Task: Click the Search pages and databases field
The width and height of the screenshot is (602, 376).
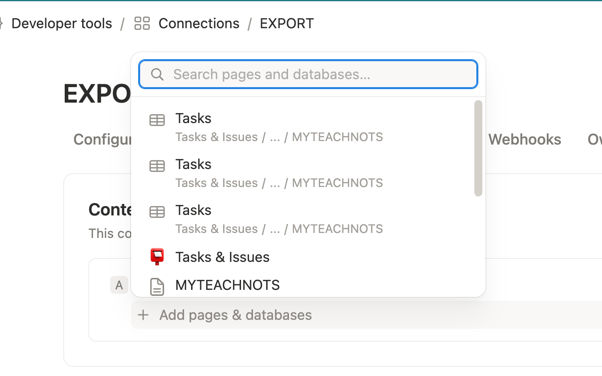Action: click(x=308, y=74)
